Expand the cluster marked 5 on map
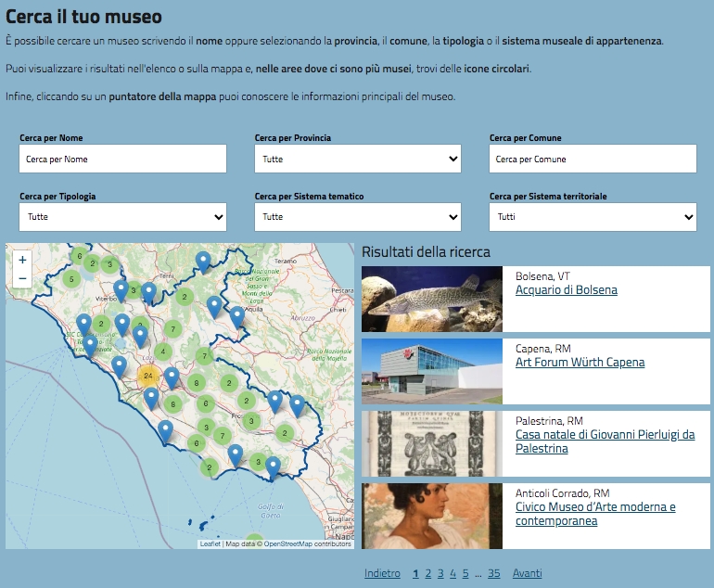 pyautogui.click(x=70, y=278)
